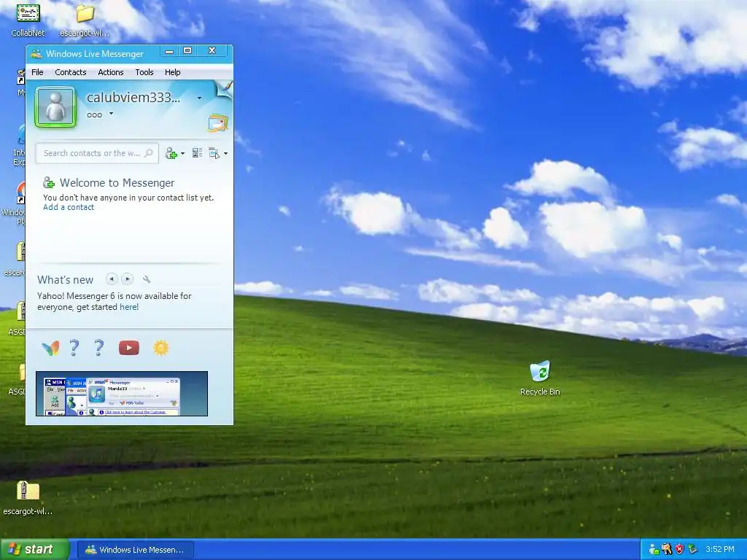The width and height of the screenshot is (747, 560).
Task: Select the escargot-wl folder desktop icon
Action: (x=85, y=20)
